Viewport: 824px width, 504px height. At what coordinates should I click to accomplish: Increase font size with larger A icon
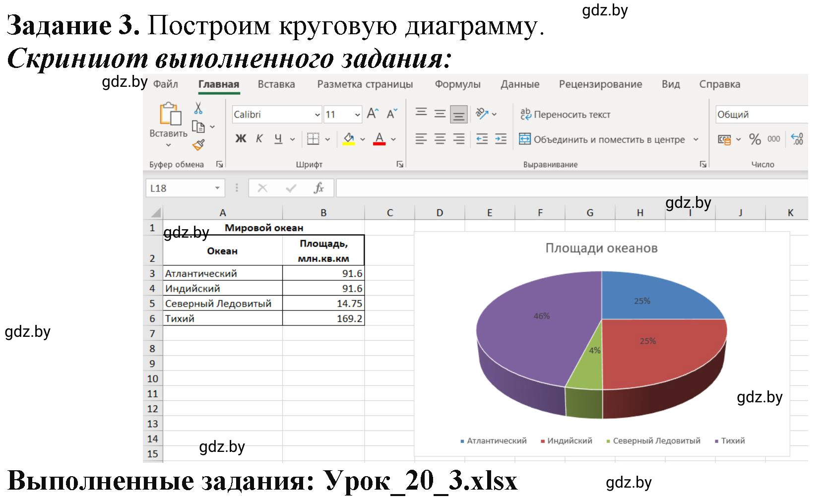click(x=373, y=114)
